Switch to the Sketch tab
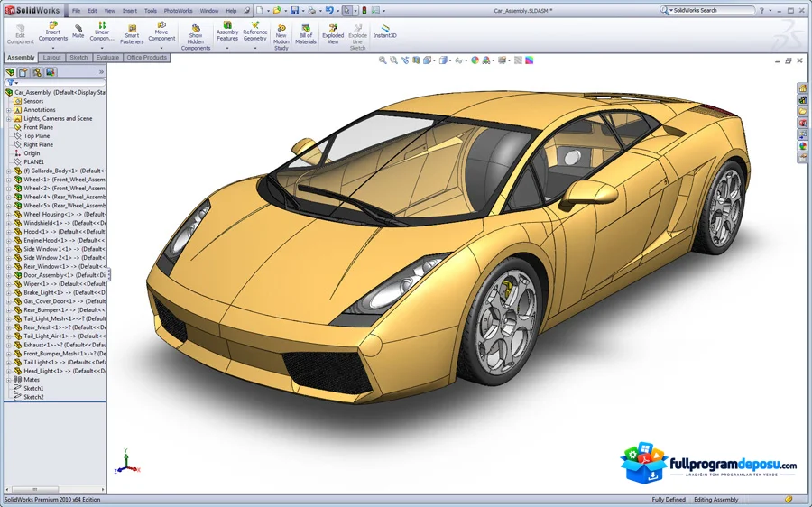The image size is (812, 507). (78, 58)
